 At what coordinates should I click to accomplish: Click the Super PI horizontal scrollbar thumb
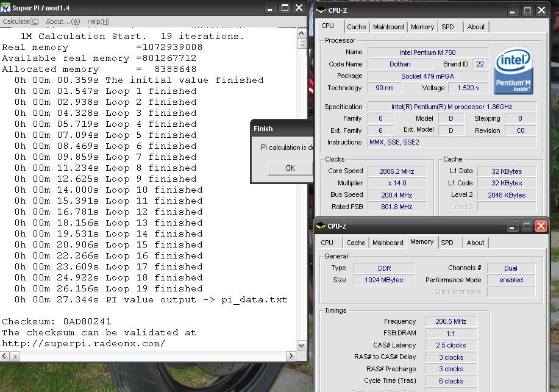point(15,356)
